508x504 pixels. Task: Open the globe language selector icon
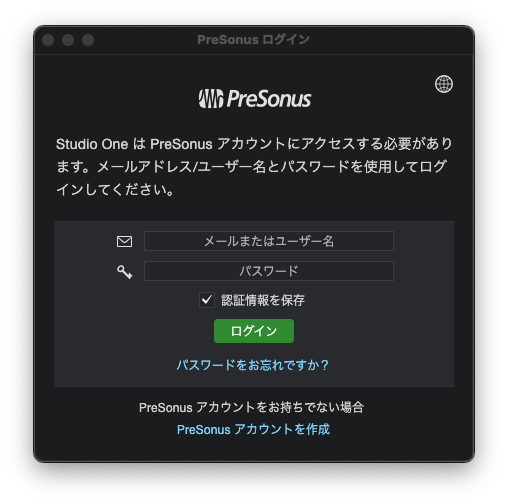pyautogui.click(x=444, y=84)
